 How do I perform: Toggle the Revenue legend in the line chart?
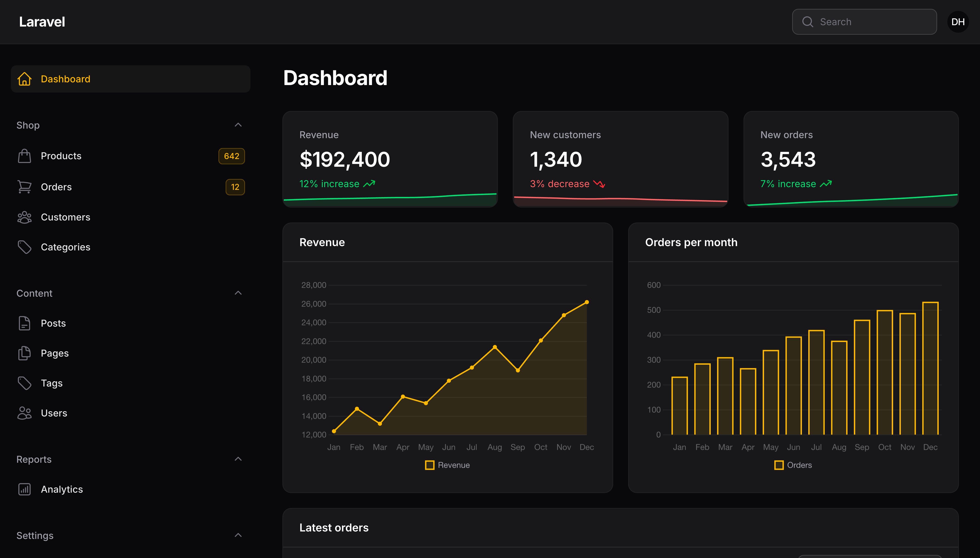(447, 465)
